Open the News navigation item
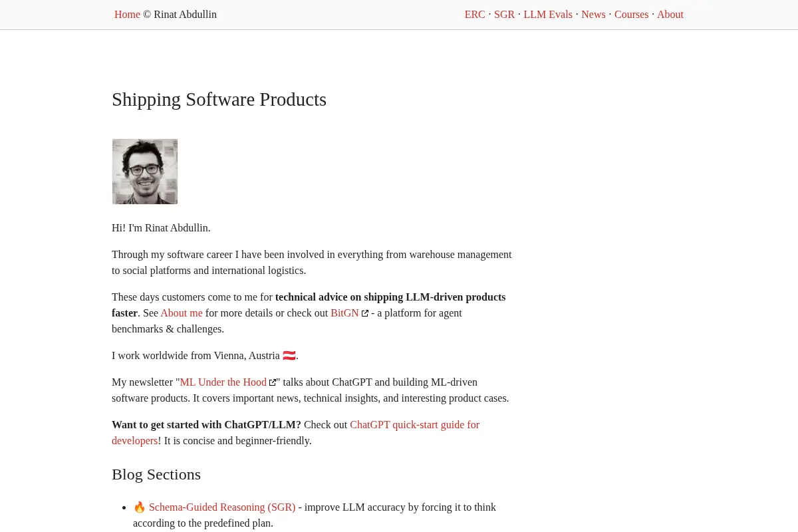Viewport: 798px width, 532px height. (593, 15)
